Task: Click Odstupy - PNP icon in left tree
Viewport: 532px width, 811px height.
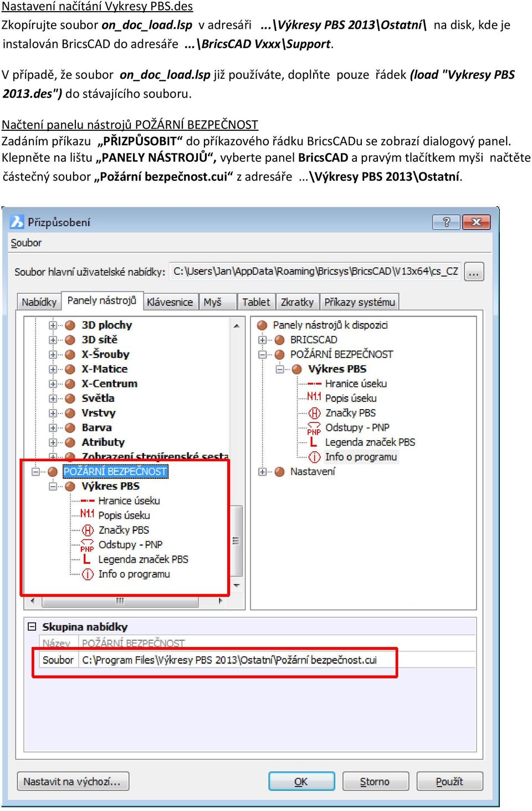Action: 88,545
